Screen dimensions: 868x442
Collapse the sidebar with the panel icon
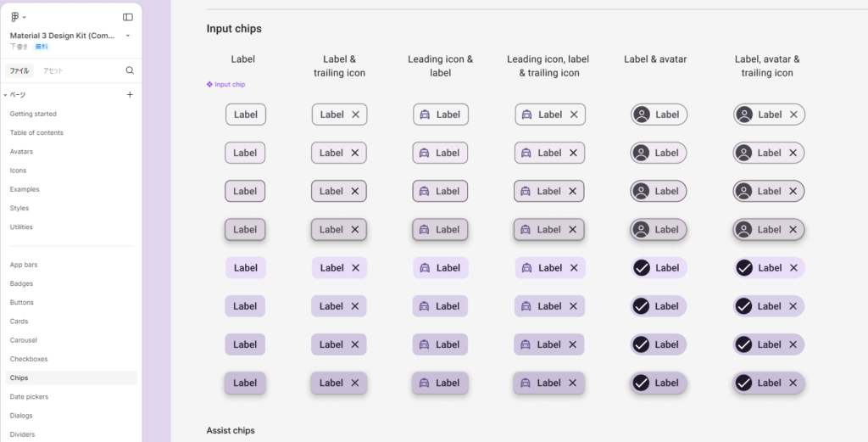click(x=128, y=17)
